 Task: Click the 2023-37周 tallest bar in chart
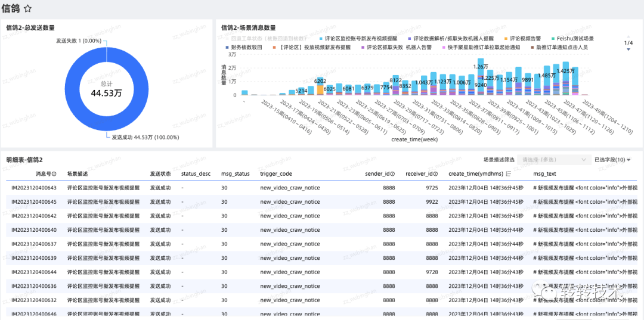click(x=481, y=77)
